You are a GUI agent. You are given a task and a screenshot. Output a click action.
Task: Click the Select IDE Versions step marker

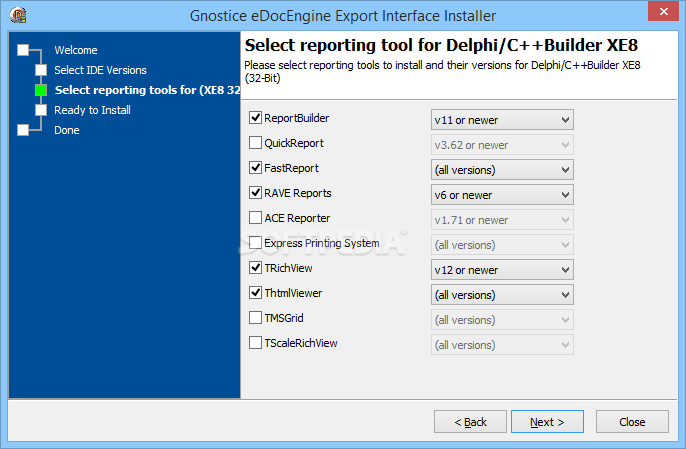41,70
